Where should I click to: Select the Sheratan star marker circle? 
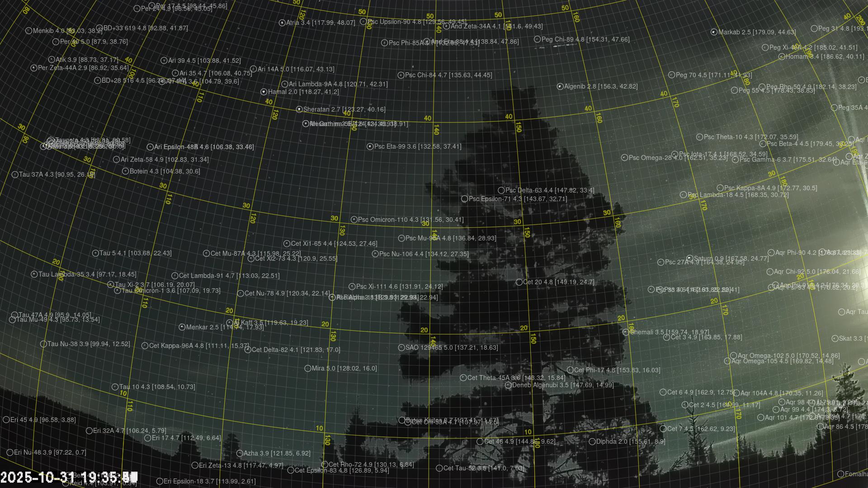pyautogui.click(x=299, y=109)
